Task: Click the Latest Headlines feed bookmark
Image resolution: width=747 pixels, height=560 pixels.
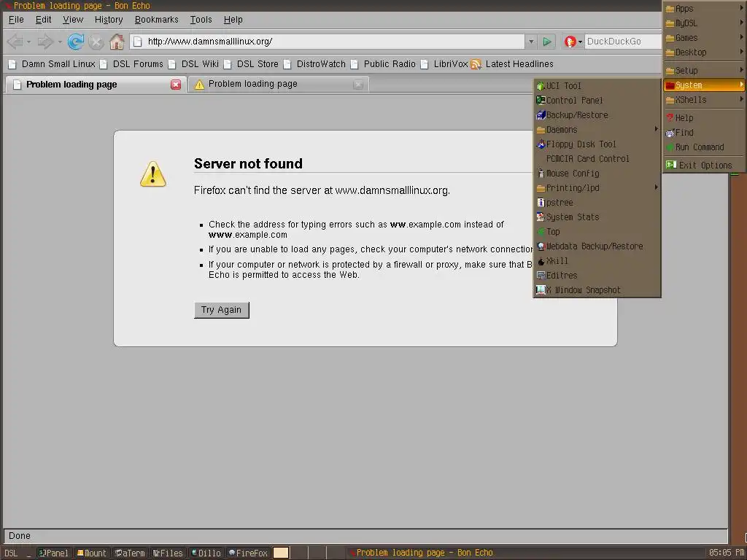Action: (x=512, y=64)
